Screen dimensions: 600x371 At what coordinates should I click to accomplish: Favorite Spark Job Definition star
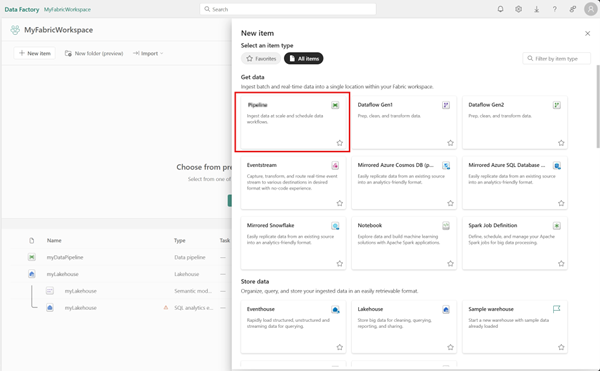point(561,264)
